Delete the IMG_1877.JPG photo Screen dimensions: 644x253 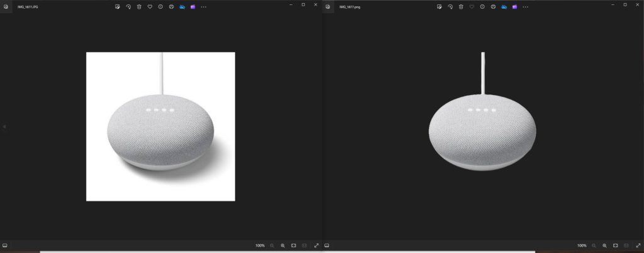[139, 6]
